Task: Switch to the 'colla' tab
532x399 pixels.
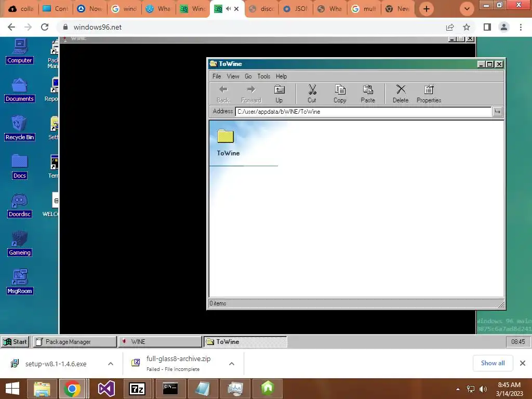Action: pyautogui.click(x=21, y=9)
